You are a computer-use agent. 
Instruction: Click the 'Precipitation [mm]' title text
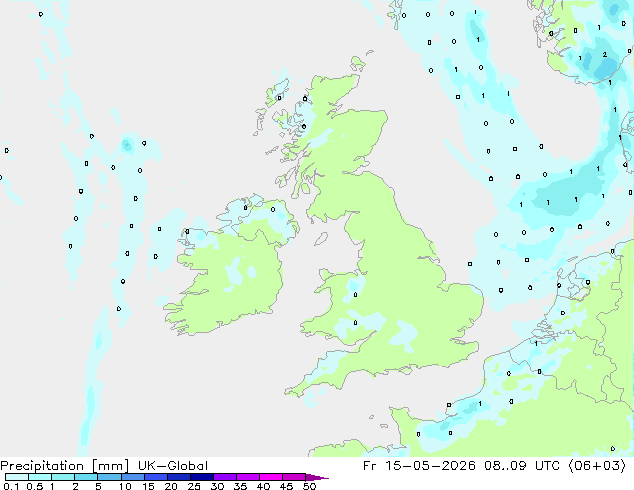[x=64, y=466]
